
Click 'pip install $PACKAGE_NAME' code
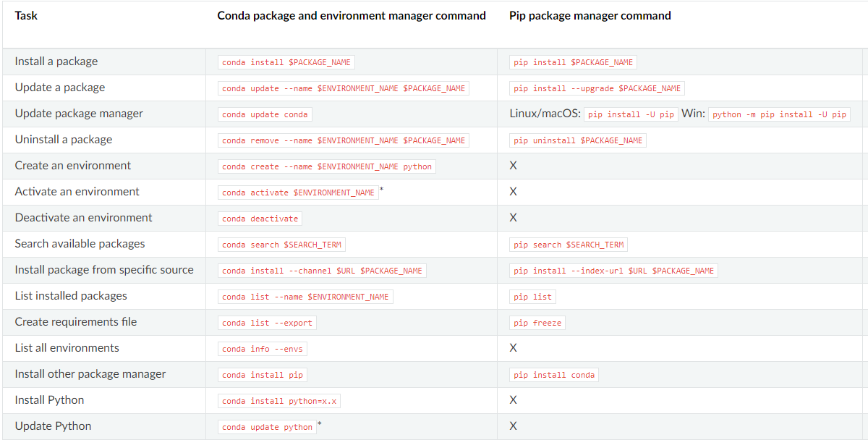[x=574, y=62]
